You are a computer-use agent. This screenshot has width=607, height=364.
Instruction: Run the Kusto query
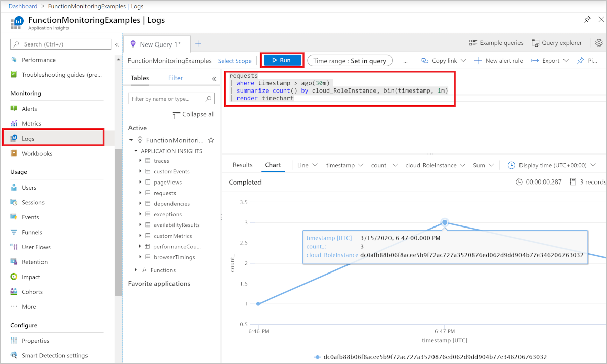pos(281,60)
